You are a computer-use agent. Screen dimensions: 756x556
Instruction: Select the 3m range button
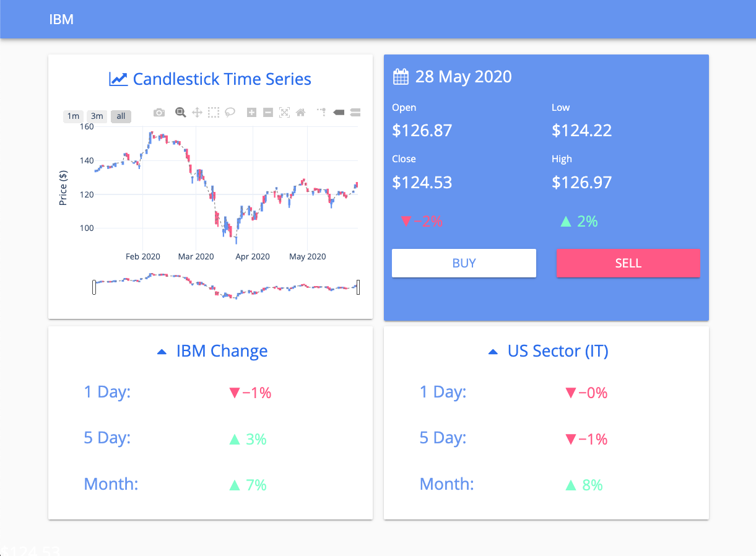[97, 116]
